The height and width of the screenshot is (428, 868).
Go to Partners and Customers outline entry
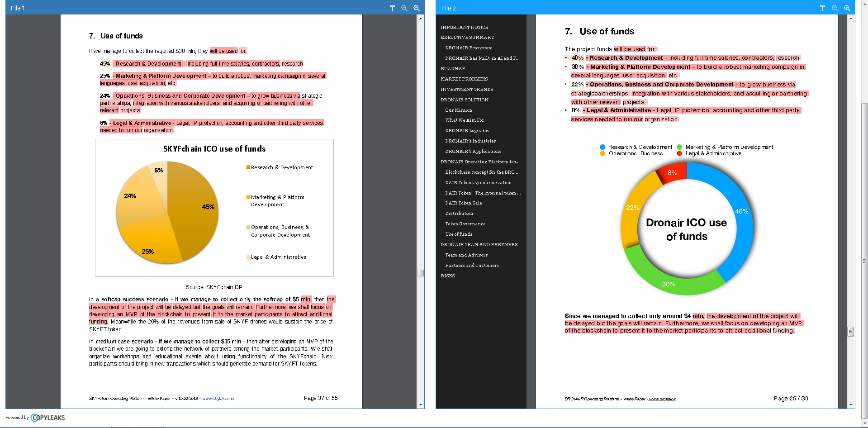point(472,266)
